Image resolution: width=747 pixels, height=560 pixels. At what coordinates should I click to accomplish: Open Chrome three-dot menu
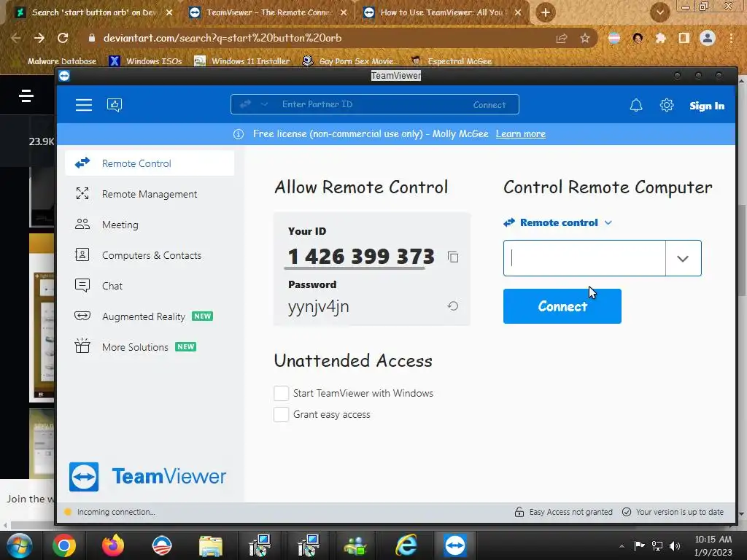[x=731, y=38]
